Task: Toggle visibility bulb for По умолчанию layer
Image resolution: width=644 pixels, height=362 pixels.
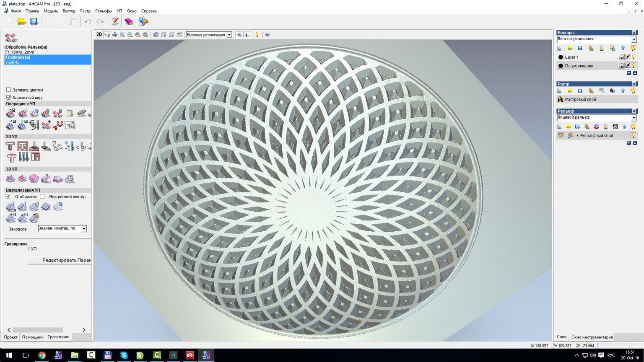Action: (x=634, y=66)
